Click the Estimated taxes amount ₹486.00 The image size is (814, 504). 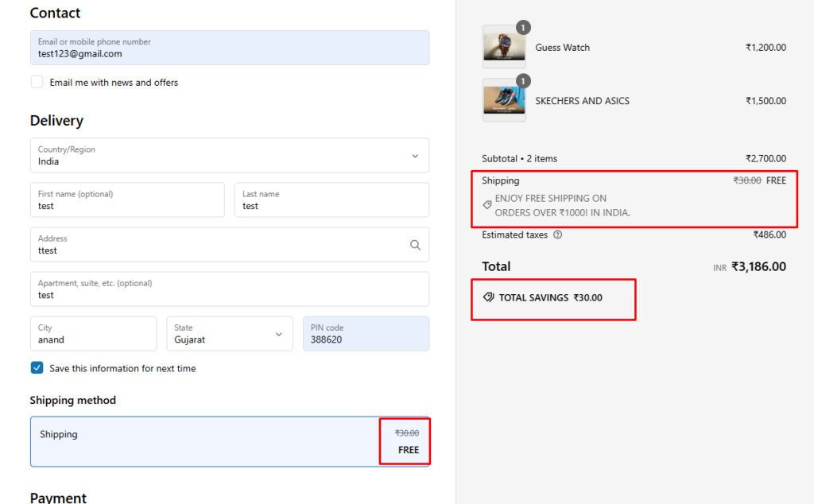[x=769, y=235]
